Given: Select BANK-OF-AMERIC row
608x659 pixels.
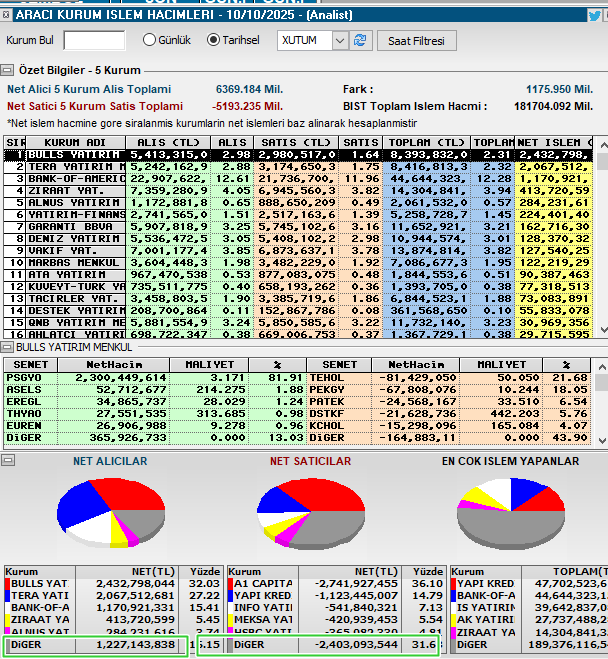Looking at the screenshot, I should [298, 179].
